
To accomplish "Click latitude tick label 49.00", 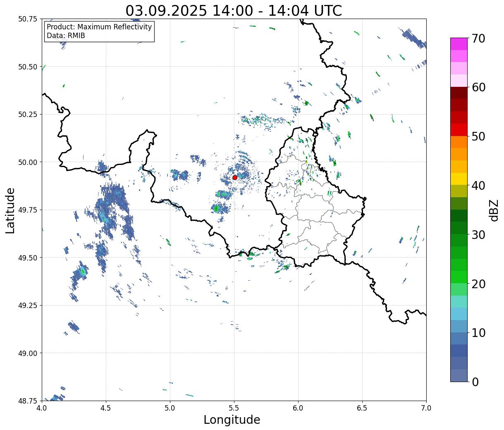I will (28, 353).
